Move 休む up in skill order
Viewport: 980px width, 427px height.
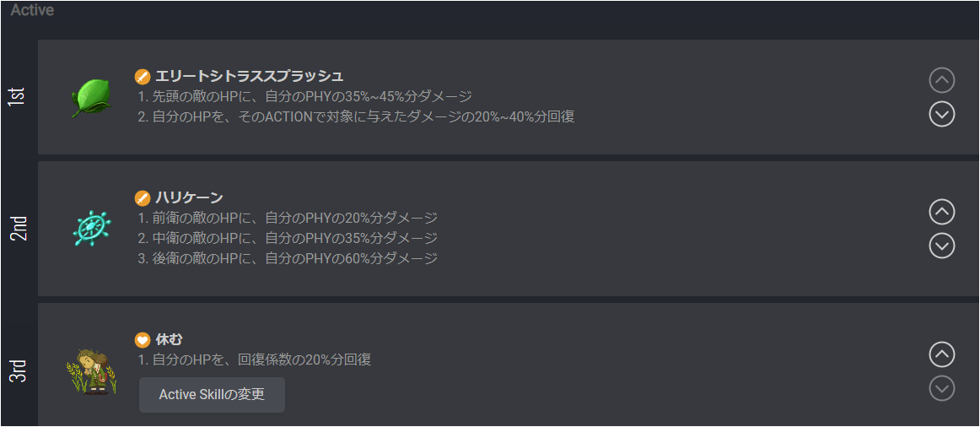pyautogui.click(x=942, y=354)
